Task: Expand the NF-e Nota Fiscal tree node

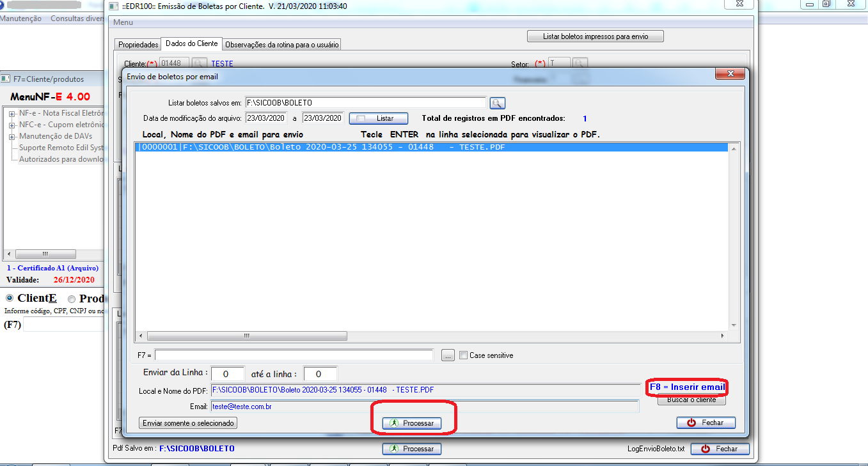Action: point(12,113)
